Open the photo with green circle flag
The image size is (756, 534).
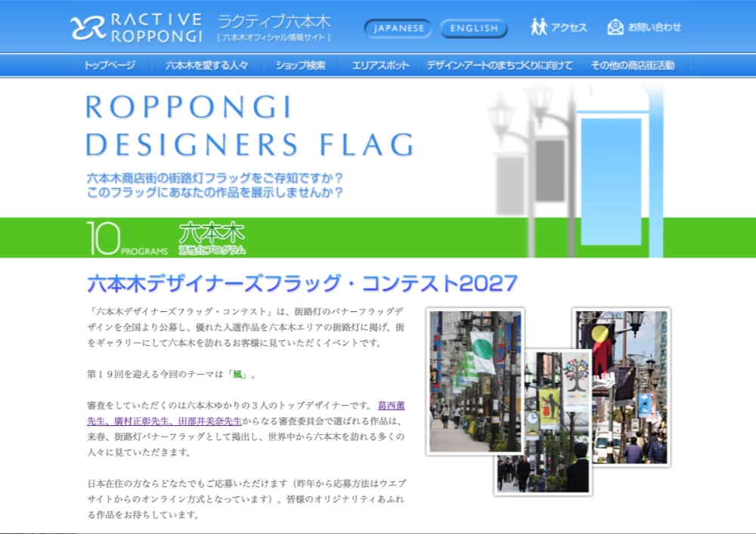pos(476,381)
